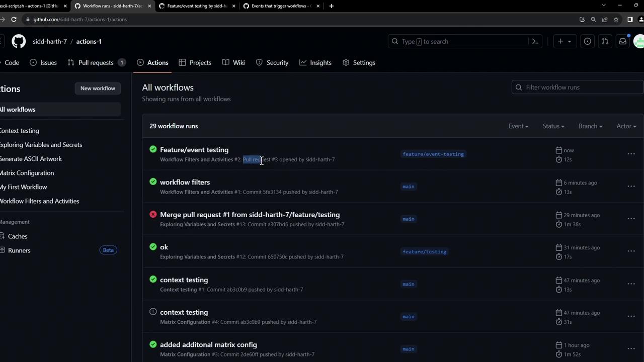Click the GitHub Octocat logo
This screenshot has height=362, width=644.
[19, 41]
